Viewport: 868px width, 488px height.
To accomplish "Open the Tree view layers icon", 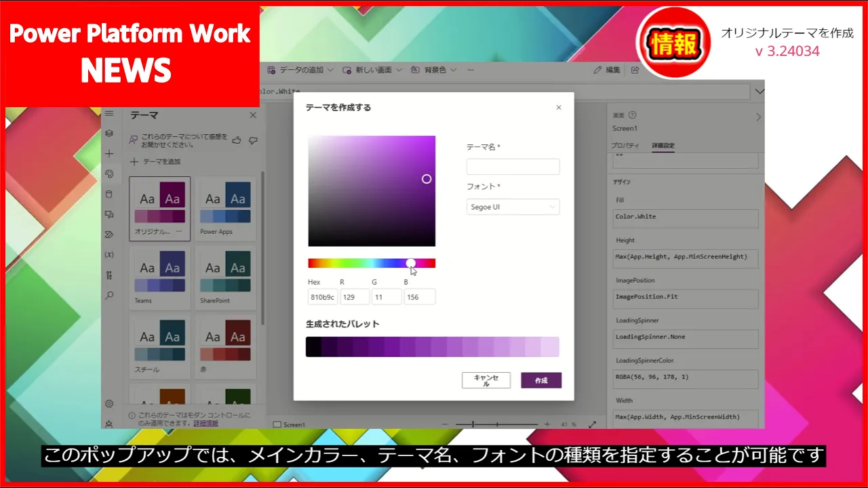I will (x=109, y=134).
